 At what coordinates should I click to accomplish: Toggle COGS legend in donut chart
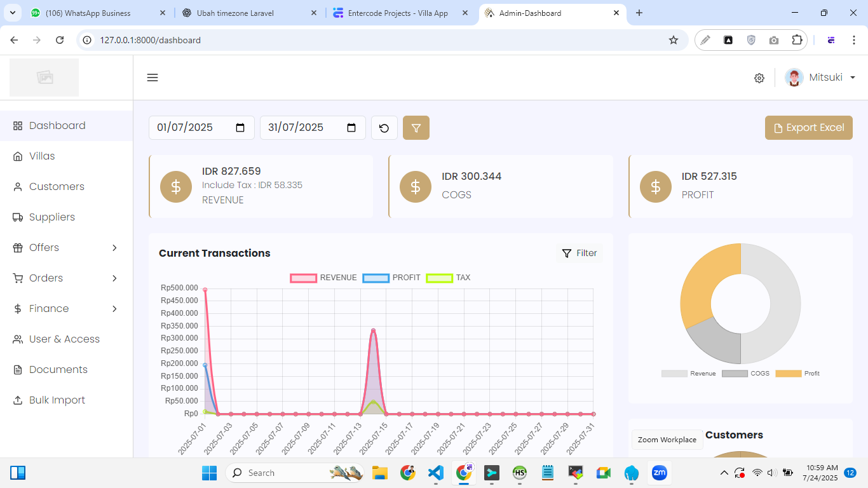coord(746,374)
